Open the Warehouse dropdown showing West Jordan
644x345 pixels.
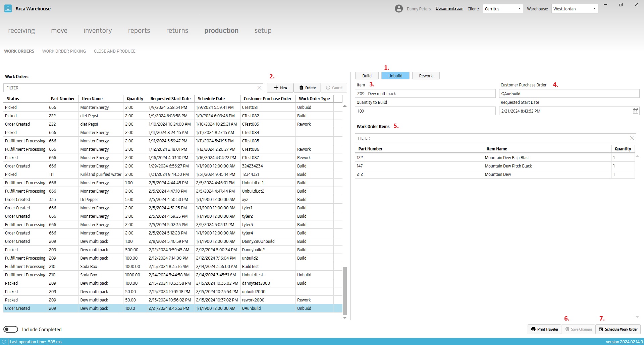[x=575, y=9]
